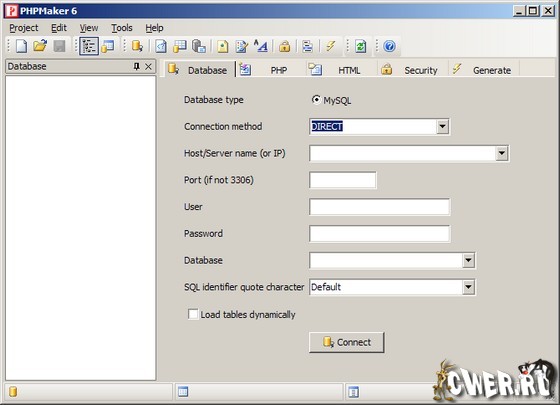Click the padlock security toolbar icon
560x405 pixels.
[x=285, y=46]
